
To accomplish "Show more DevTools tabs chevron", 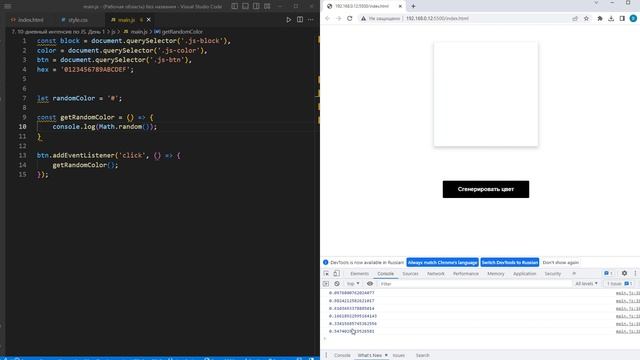I will (574, 273).
